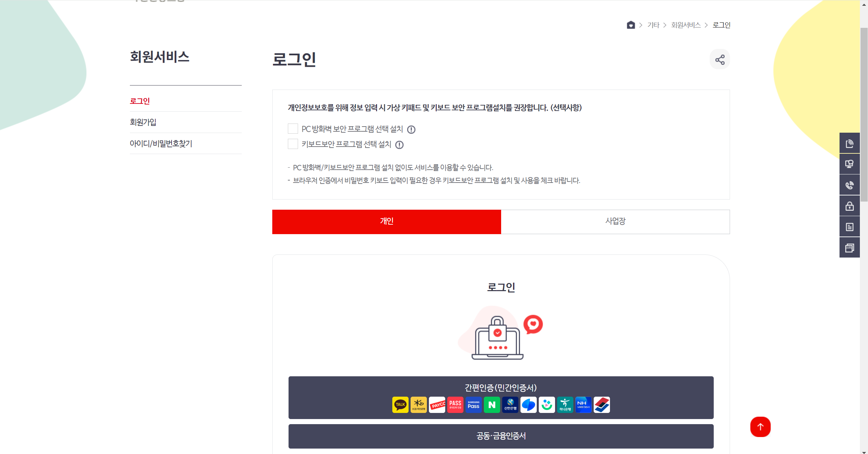
Task: Select the Samsung Pass icon
Action: tap(473, 404)
